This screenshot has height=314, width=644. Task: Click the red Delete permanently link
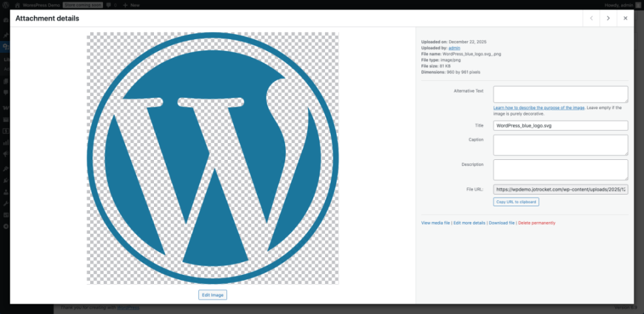point(536,223)
